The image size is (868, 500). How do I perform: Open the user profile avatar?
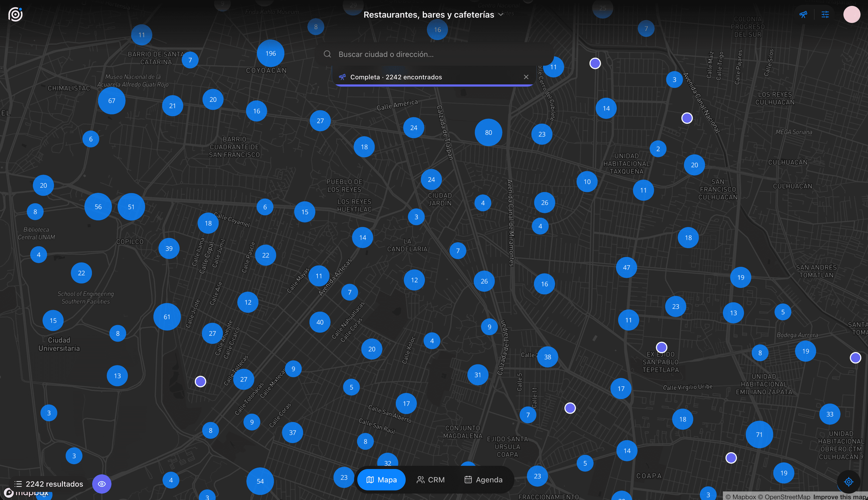click(851, 14)
